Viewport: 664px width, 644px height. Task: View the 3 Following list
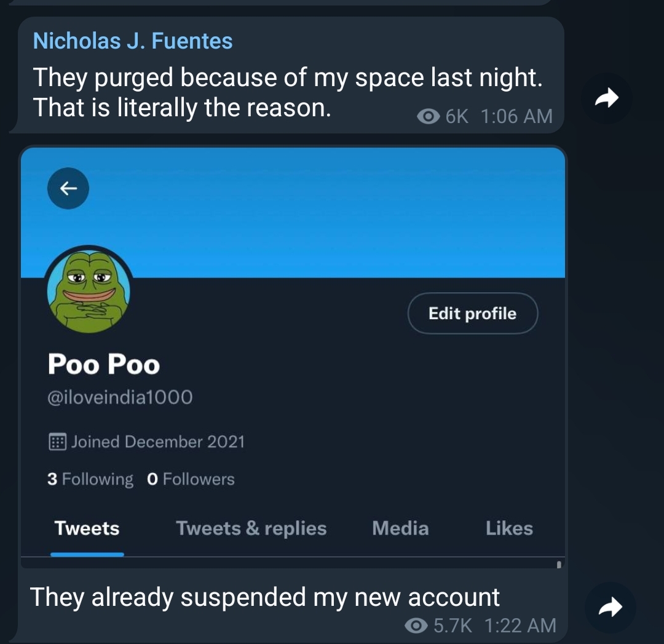pyautogui.click(x=90, y=479)
